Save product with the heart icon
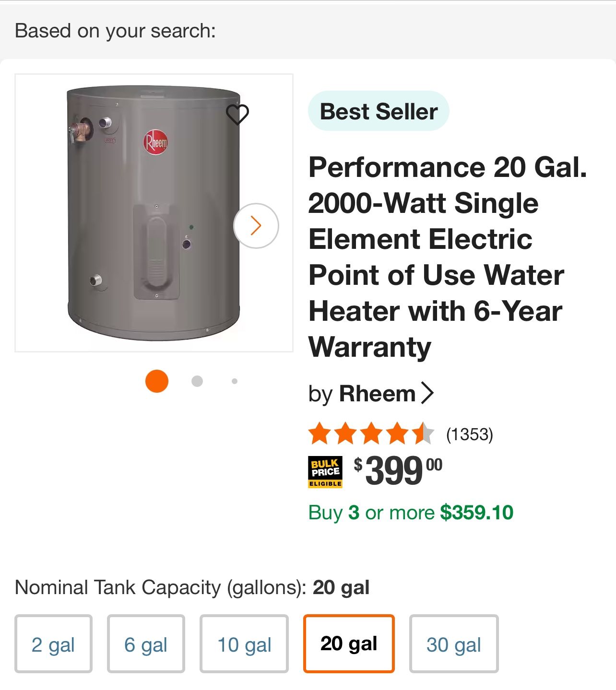This screenshot has height=690, width=616. 237,114
